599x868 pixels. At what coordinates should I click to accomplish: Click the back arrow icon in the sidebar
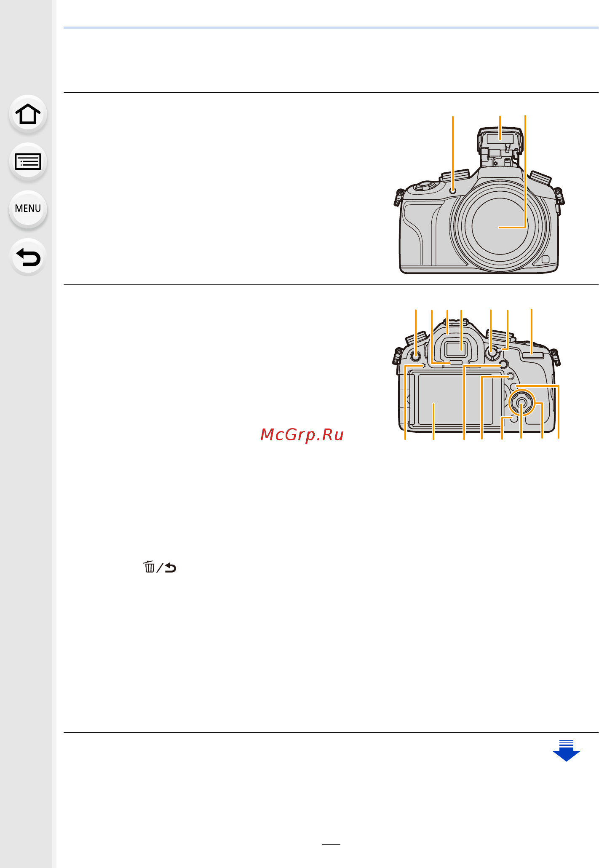[28, 257]
